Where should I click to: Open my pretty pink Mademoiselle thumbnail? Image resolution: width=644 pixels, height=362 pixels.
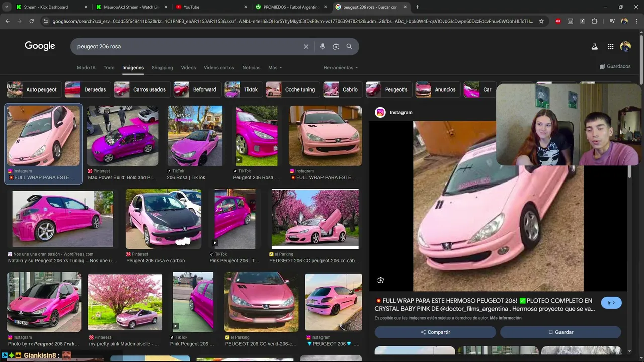point(125,302)
